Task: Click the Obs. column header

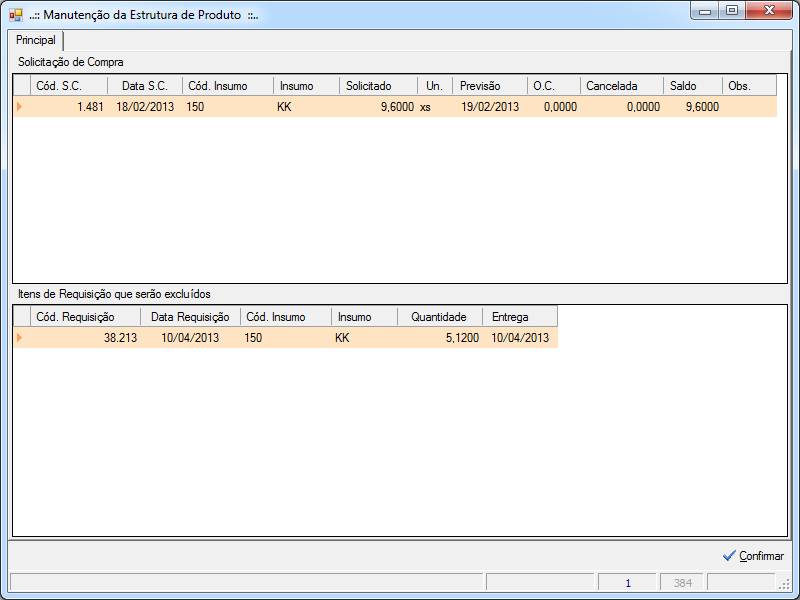Action: point(749,86)
